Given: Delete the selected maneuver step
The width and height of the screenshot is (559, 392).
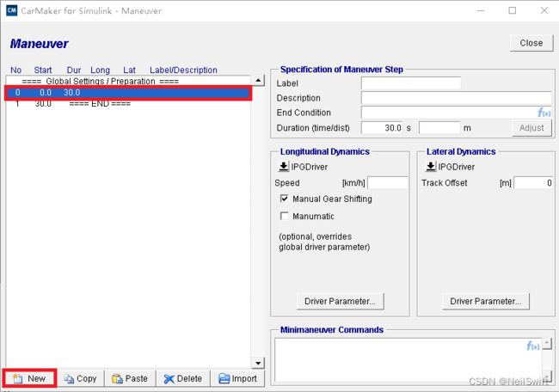Looking at the screenshot, I should pos(183,378).
